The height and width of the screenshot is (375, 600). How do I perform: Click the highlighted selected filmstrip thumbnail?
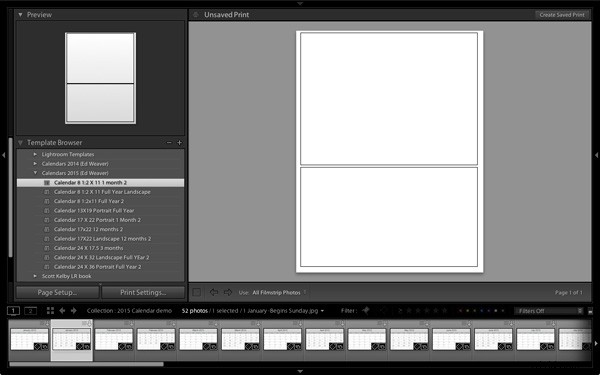(x=72, y=340)
